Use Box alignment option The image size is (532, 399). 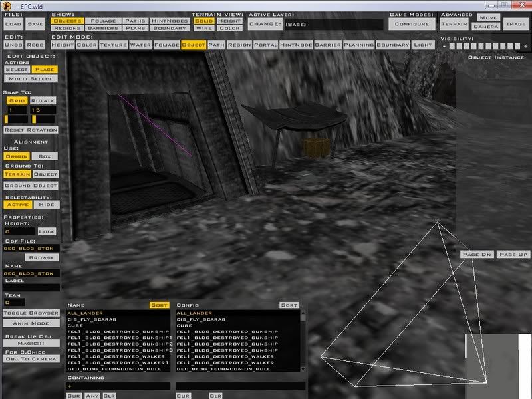click(x=45, y=156)
